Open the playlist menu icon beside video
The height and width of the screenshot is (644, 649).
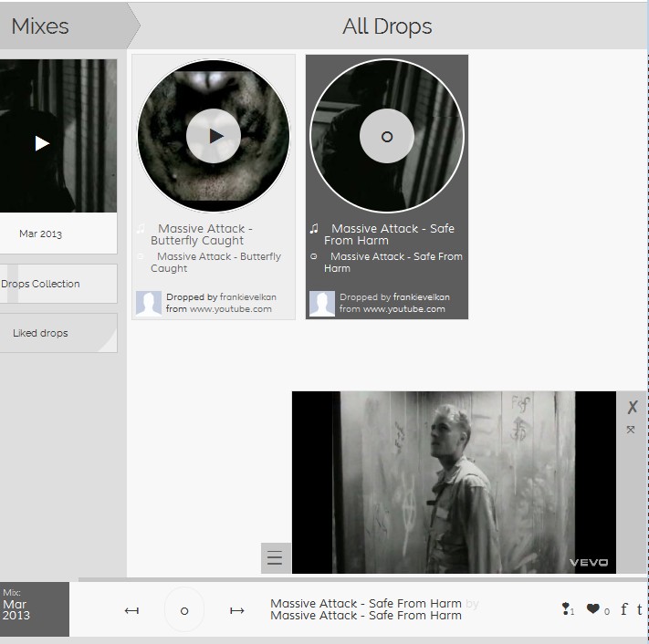(276, 558)
